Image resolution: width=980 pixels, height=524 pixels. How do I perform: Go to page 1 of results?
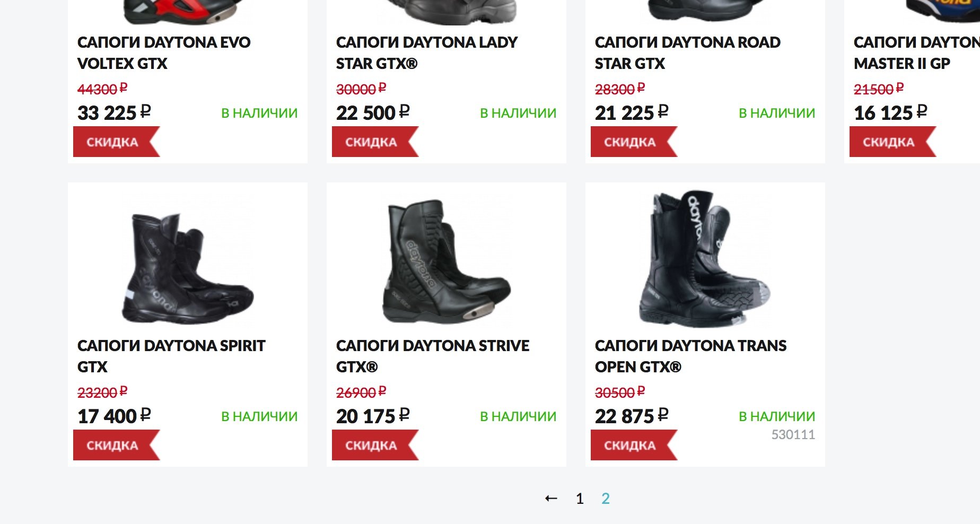tap(580, 499)
